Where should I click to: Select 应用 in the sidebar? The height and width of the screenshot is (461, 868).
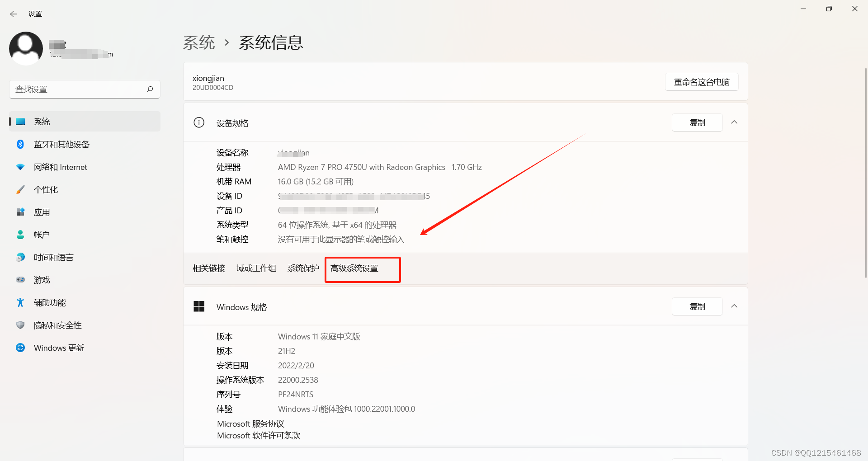tap(85, 212)
